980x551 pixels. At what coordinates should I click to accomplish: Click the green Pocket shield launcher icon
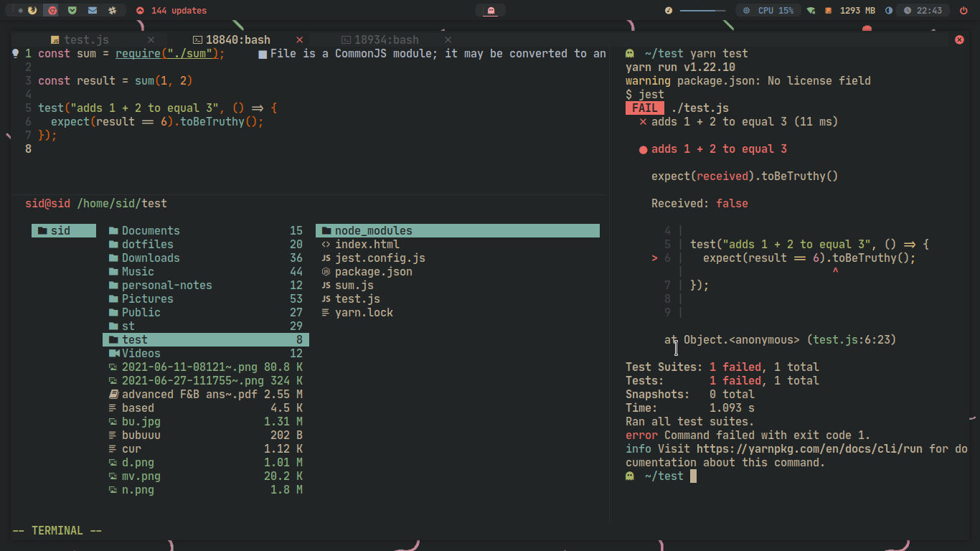point(72,11)
